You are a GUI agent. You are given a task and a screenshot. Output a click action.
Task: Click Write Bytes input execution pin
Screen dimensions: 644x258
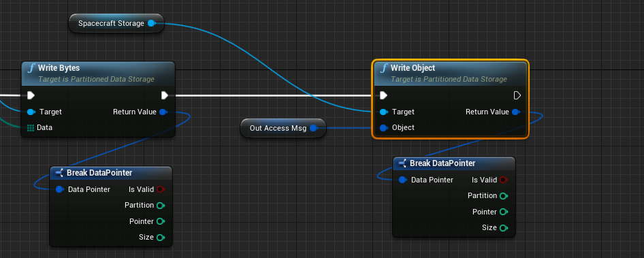(31, 95)
